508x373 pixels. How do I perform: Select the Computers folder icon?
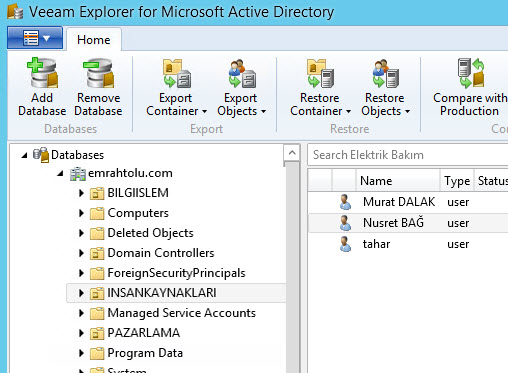click(97, 213)
